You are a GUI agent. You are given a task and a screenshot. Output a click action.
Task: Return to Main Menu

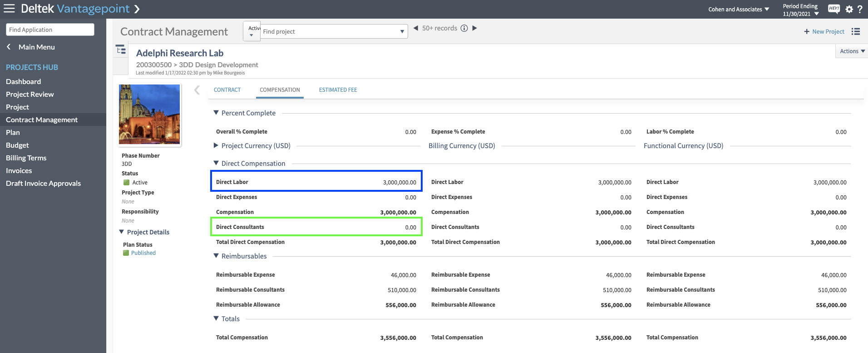point(37,47)
